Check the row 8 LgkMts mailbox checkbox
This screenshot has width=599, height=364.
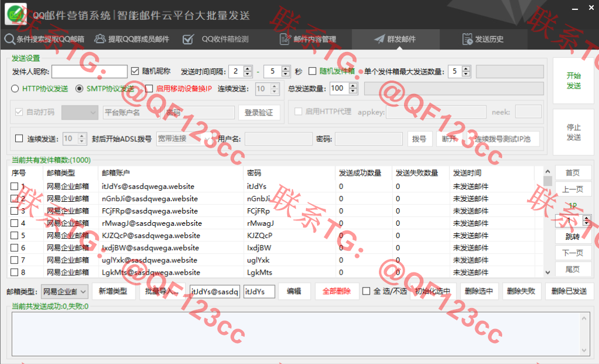[15, 272]
